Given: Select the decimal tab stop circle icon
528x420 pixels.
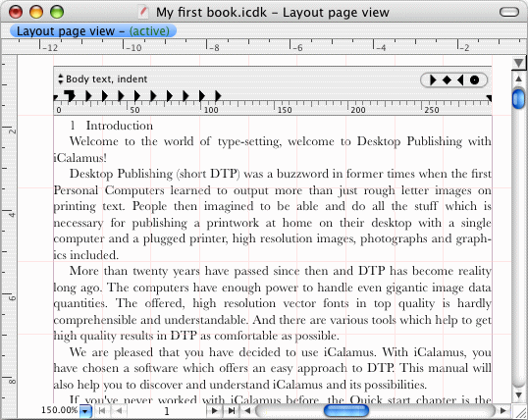Looking at the screenshot, I should [x=474, y=80].
